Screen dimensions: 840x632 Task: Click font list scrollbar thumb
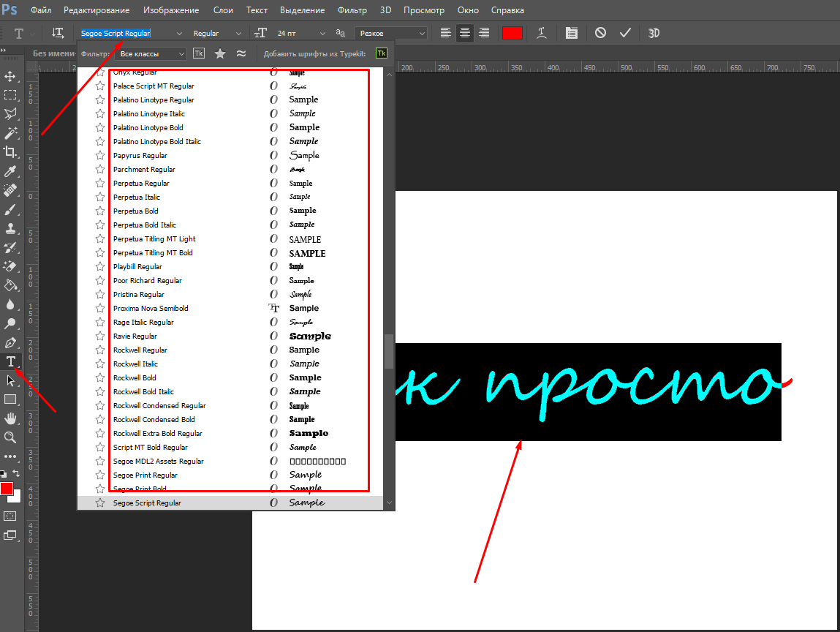pyautogui.click(x=389, y=351)
